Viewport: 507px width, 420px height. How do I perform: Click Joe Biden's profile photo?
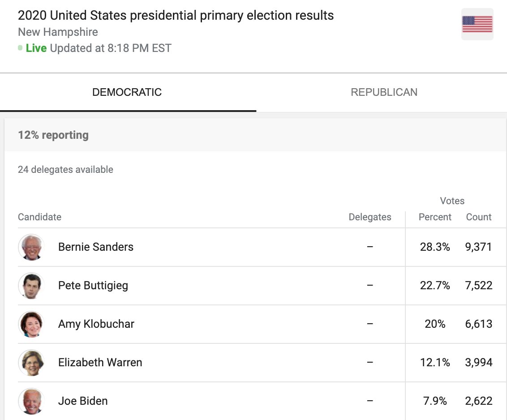click(x=31, y=401)
